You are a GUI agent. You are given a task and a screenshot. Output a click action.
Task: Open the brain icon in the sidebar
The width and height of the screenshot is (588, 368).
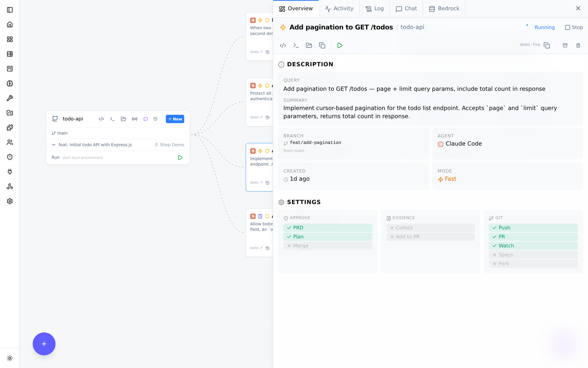(10, 84)
